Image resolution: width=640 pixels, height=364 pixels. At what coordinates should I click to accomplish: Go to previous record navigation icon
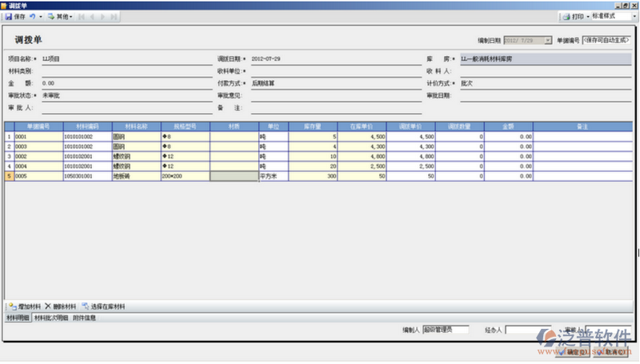pos(91,16)
